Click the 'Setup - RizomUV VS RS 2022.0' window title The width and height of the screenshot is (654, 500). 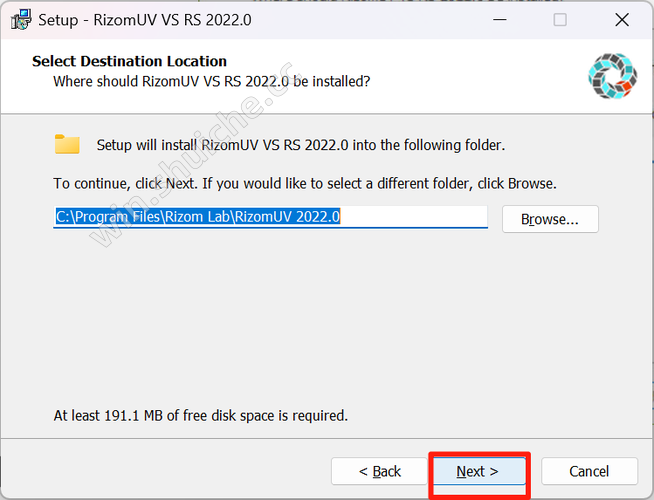click(145, 20)
